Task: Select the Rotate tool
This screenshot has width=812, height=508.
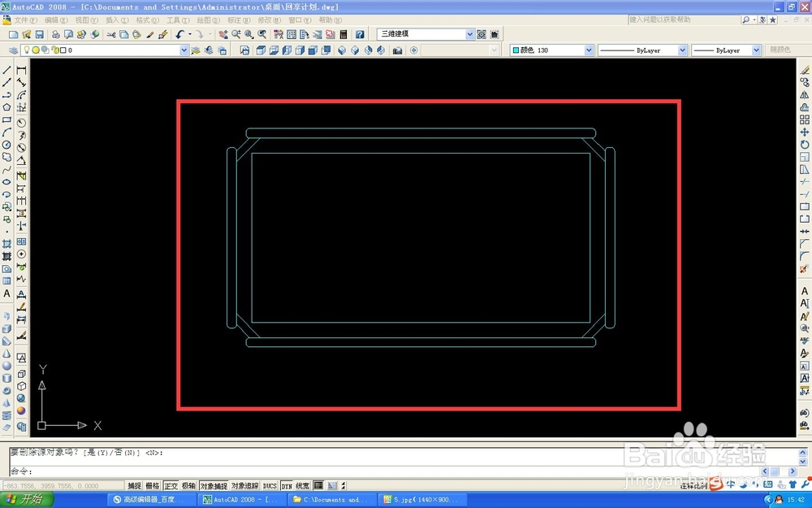Action: click(x=804, y=145)
